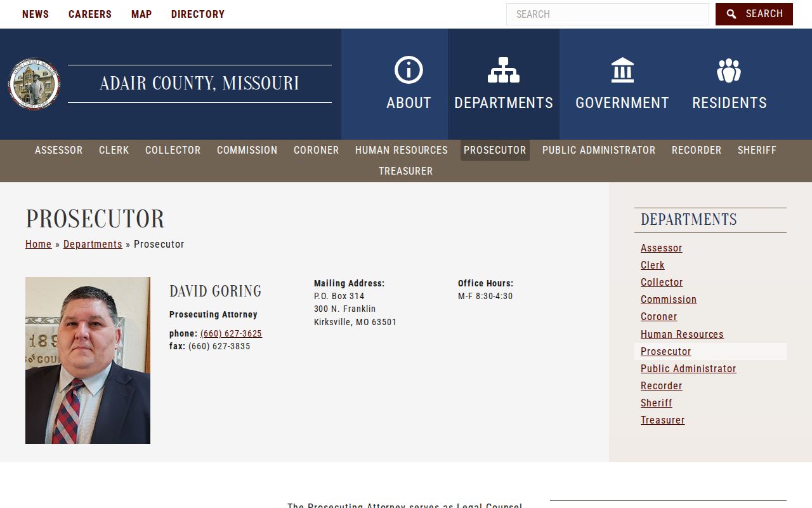
Task: Open Commission in the sidebar list
Action: 669,299
